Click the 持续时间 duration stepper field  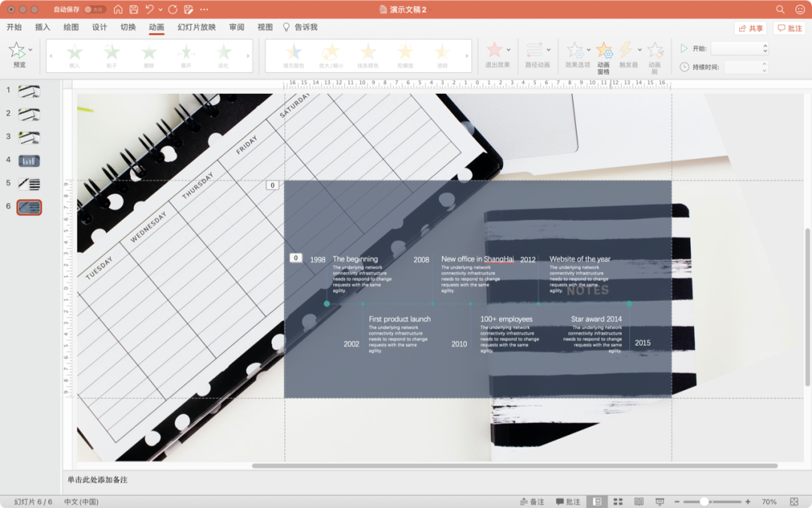[746, 67]
